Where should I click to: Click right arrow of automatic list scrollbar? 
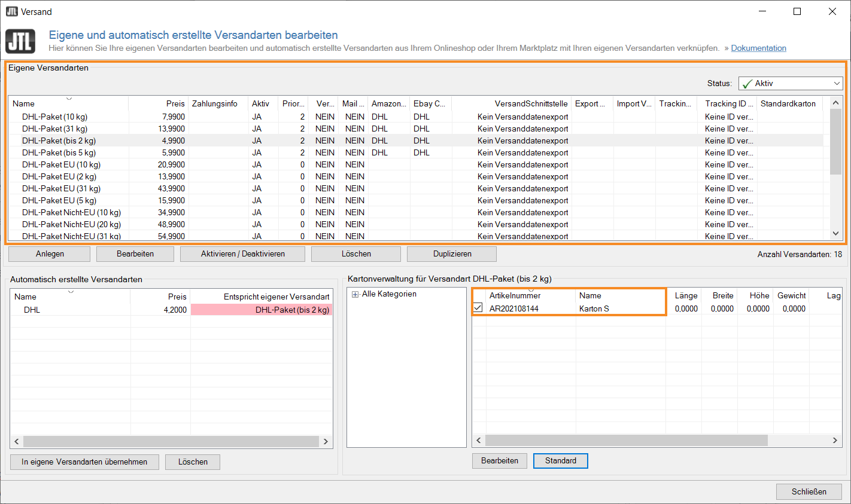click(326, 441)
